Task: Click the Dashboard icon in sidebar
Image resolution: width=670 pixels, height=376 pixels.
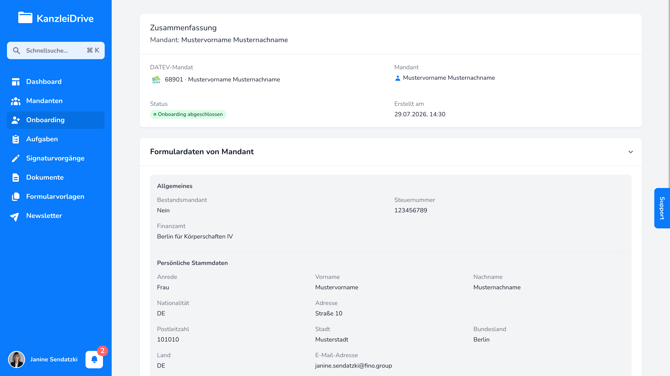Action: tap(16, 82)
